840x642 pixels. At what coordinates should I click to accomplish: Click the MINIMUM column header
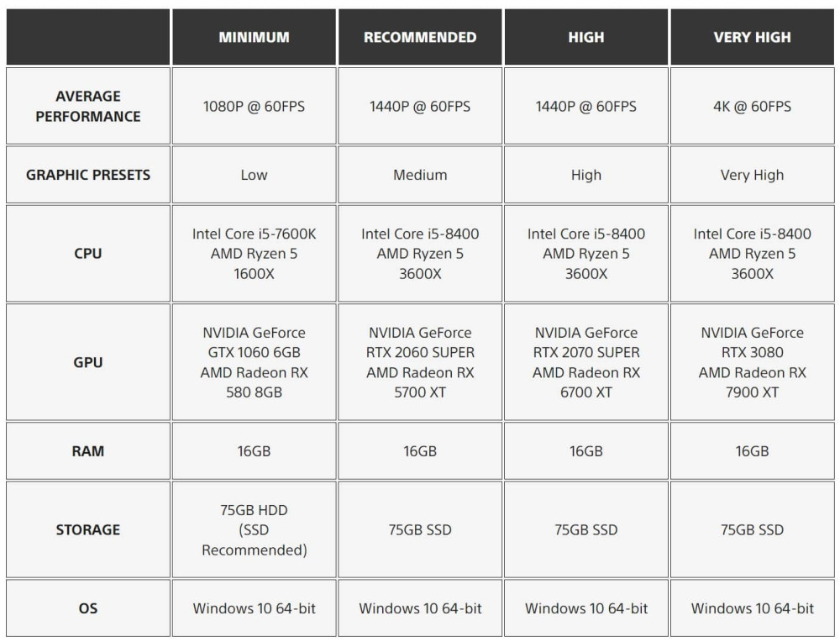(254, 37)
